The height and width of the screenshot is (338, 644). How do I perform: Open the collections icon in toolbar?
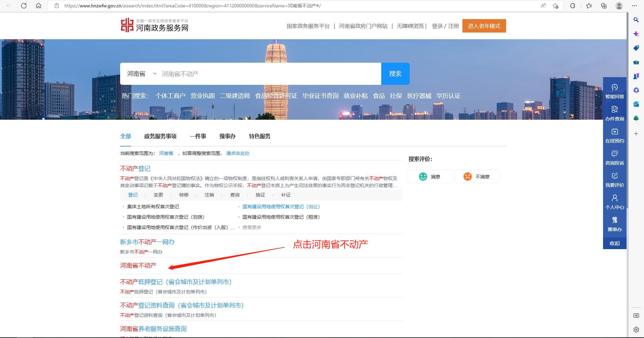click(604, 6)
